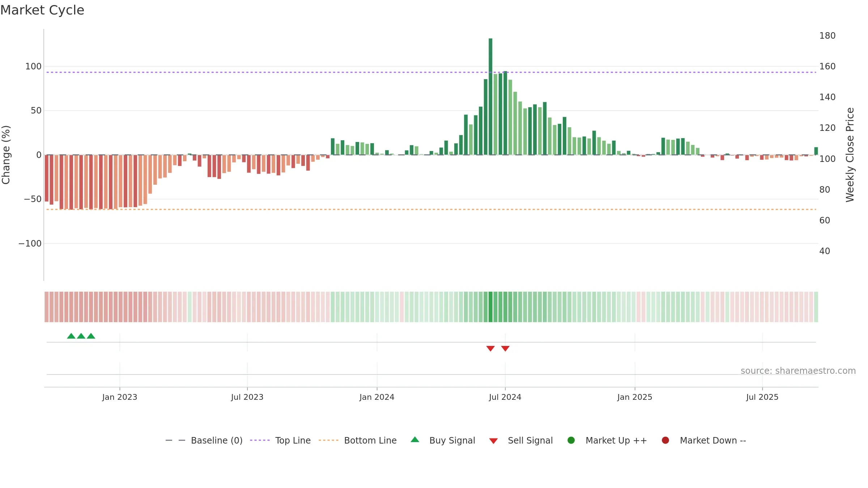Click the 50 value on left axis
The image size is (868, 488).
pos(36,111)
